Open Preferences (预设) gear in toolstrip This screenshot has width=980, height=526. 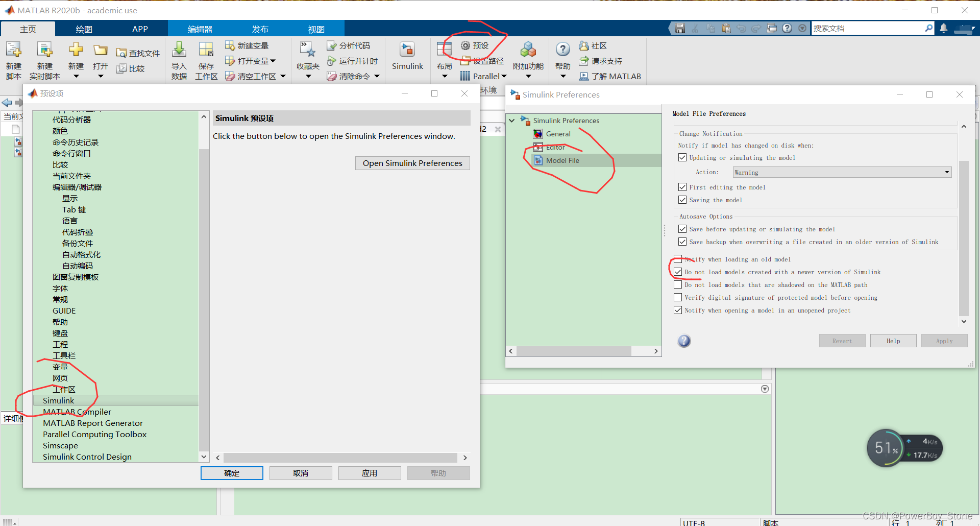point(475,45)
